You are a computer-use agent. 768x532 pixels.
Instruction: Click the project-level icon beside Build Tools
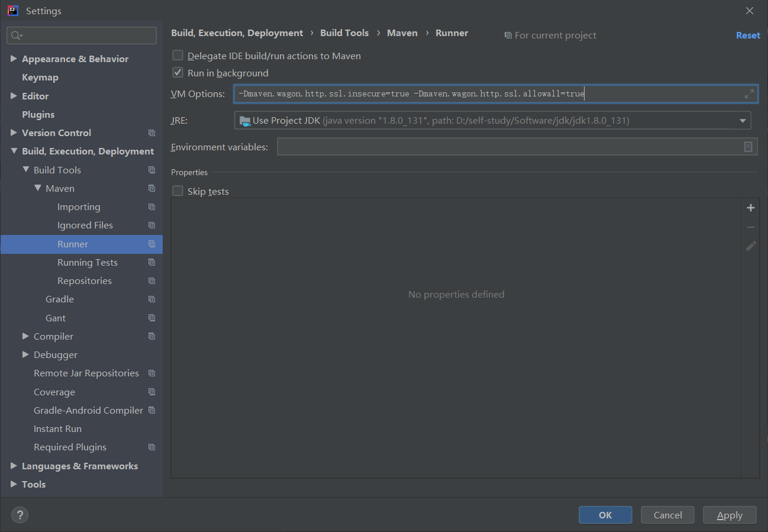151,170
